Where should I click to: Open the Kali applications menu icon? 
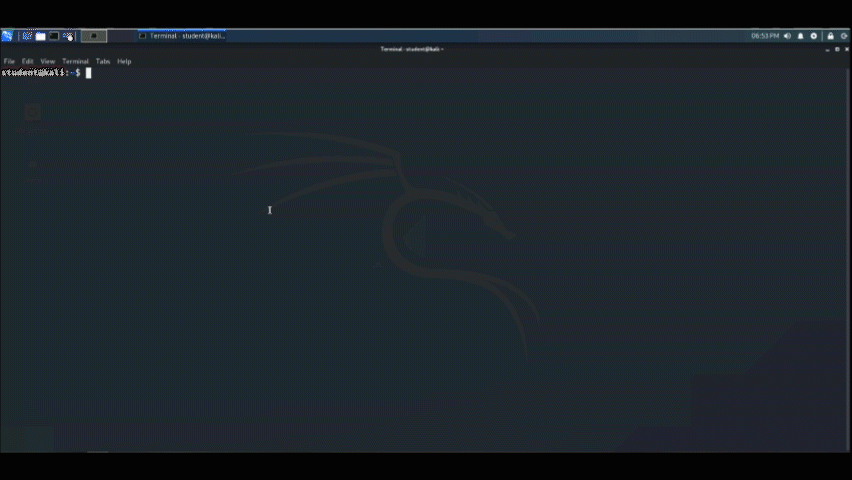pyautogui.click(x=7, y=36)
